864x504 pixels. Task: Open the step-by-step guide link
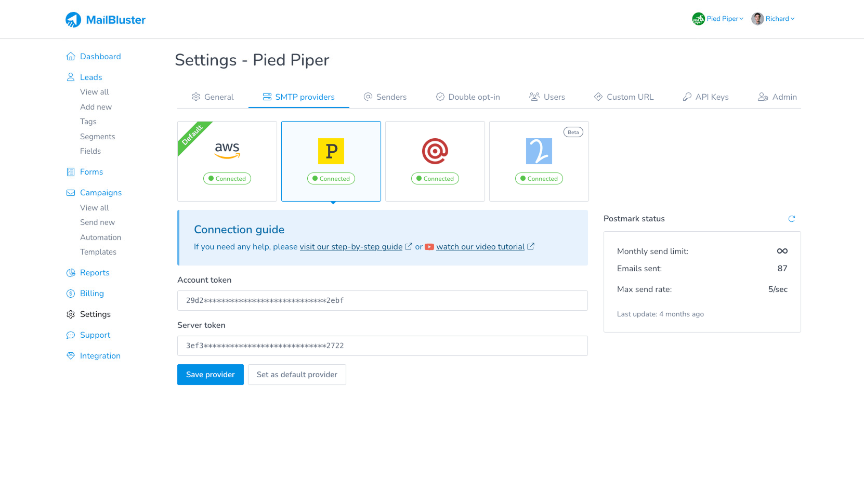tap(351, 247)
